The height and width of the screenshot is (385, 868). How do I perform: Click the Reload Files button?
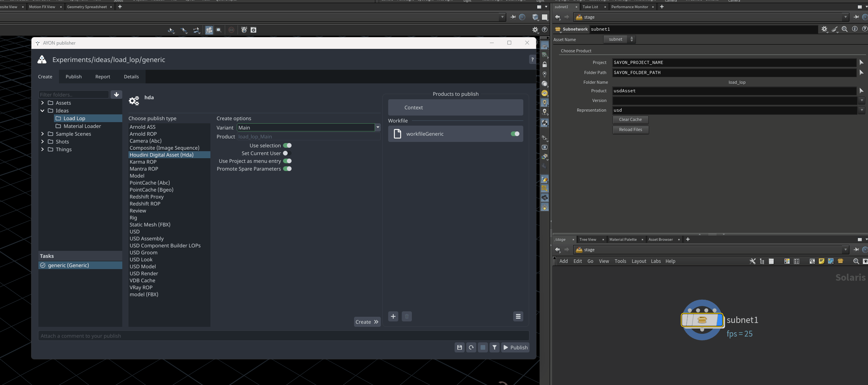point(630,129)
